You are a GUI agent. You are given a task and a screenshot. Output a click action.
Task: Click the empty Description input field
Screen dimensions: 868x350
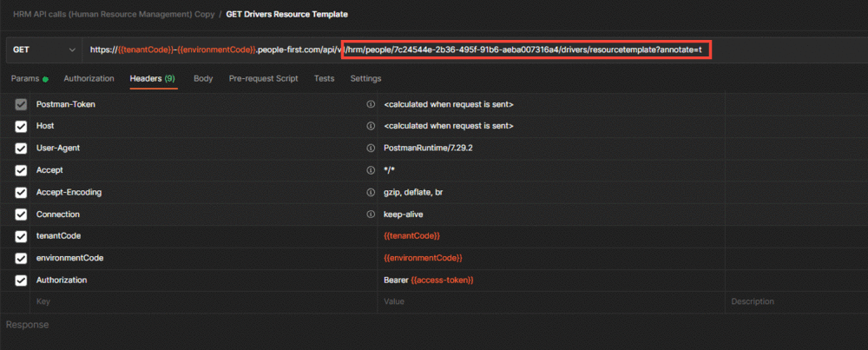click(796, 302)
